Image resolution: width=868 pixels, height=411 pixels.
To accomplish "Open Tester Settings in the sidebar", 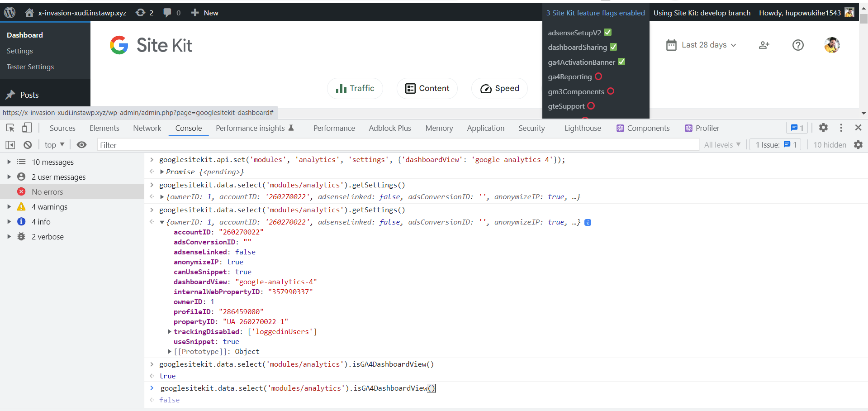I will [30, 67].
